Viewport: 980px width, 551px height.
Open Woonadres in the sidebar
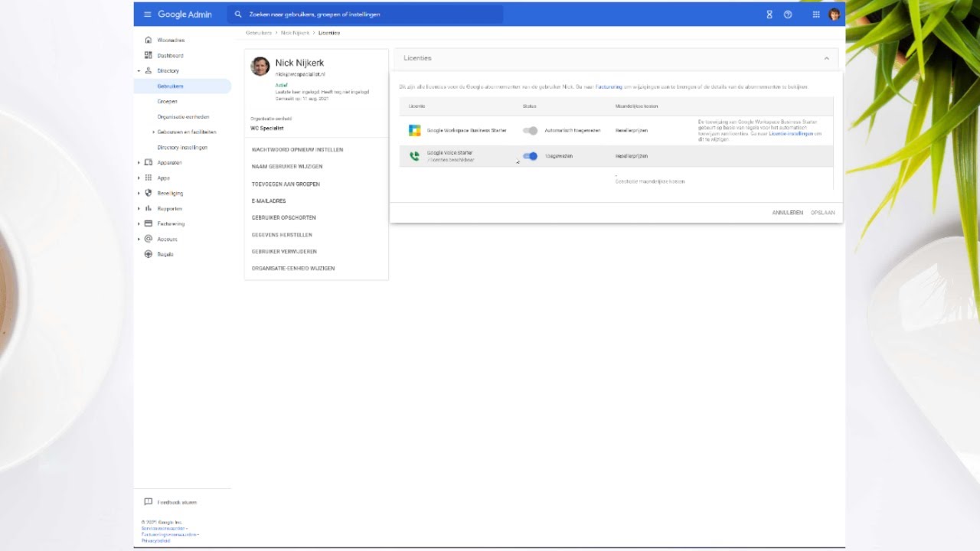pos(171,40)
